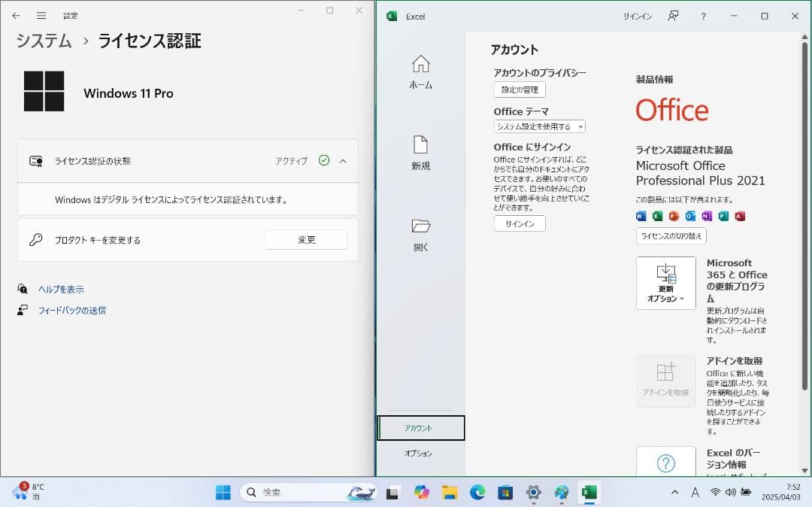Viewport: 812px width, 507px height.
Task: Open the weather widget showing 8°C
Action: pos(29,491)
